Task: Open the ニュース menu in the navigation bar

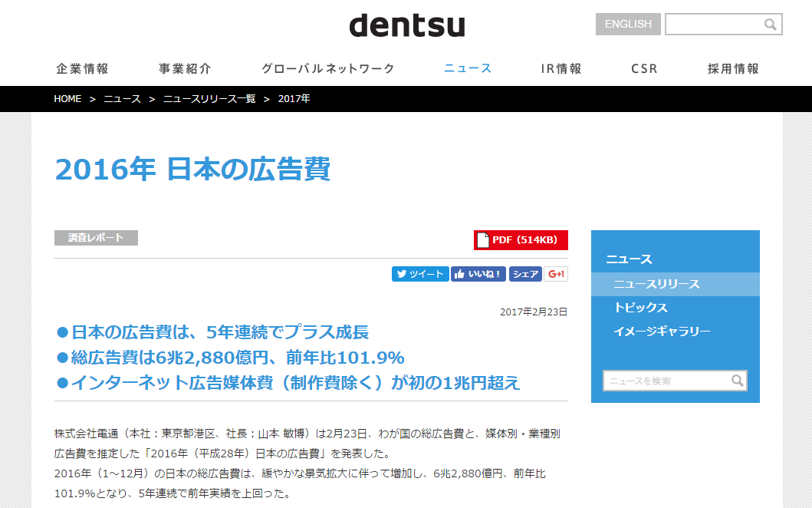Action: [x=468, y=68]
